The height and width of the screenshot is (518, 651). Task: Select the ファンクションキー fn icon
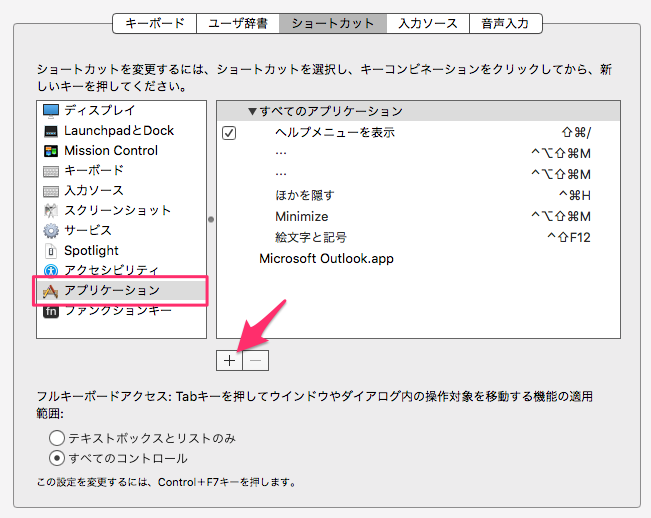coord(51,311)
